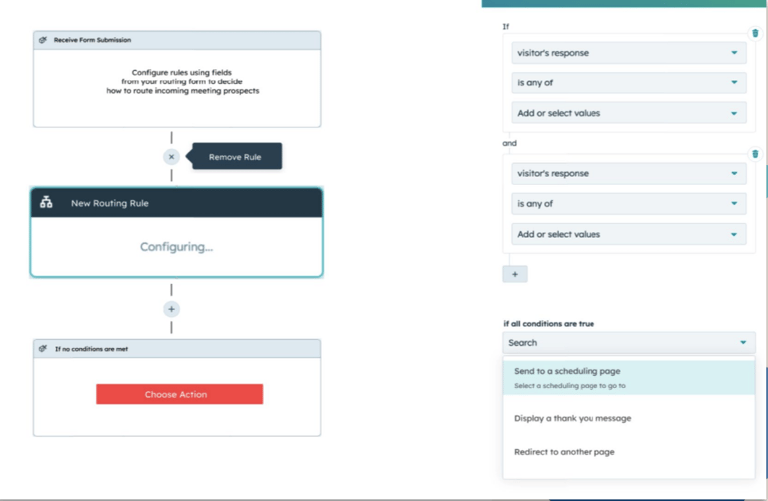This screenshot has width=768, height=501.
Task: Click the X icon to remove the rule
Action: [171, 157]
